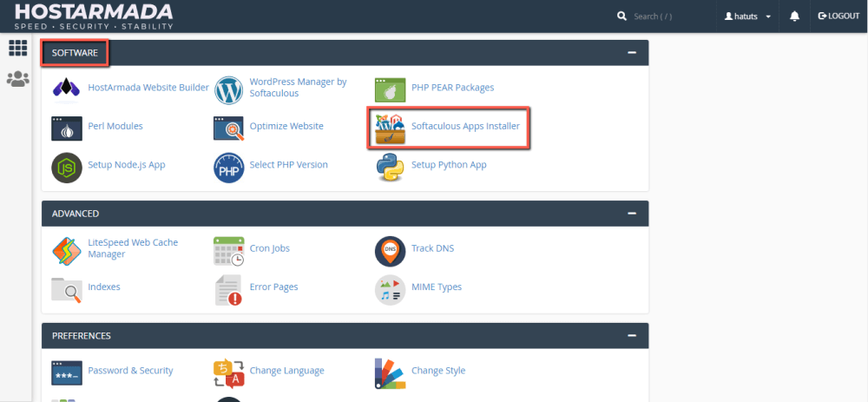
Task: Open the grid home icon in sidebar
Action: pyautogui.click(x=17, y=49)
